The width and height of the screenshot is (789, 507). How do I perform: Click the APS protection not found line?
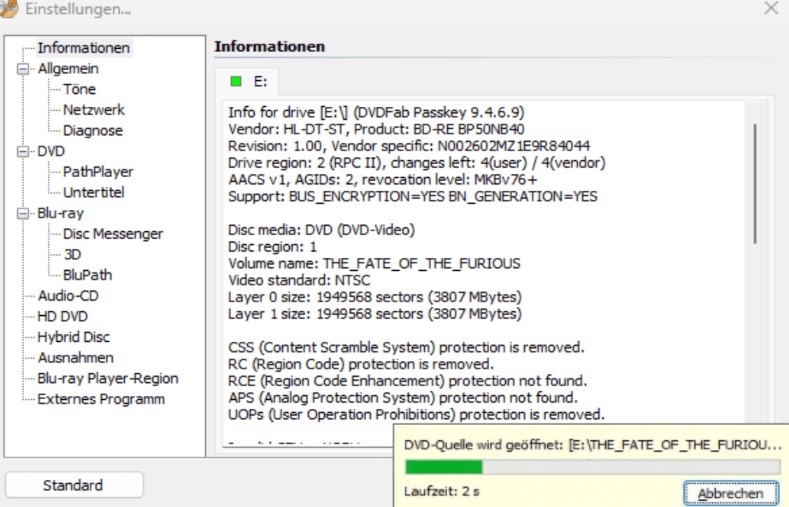pos(403,398)
